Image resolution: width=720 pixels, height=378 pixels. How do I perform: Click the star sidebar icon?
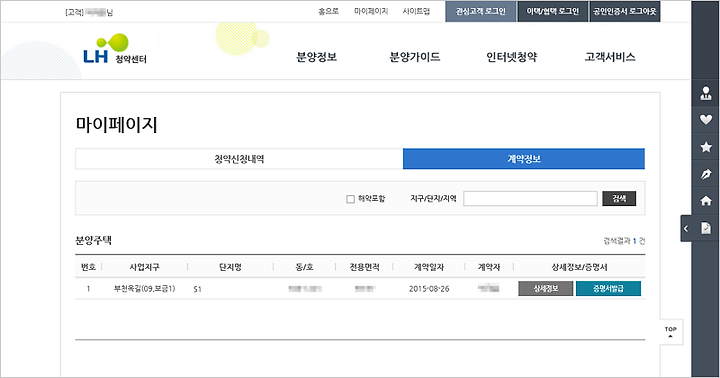(706, 147)
